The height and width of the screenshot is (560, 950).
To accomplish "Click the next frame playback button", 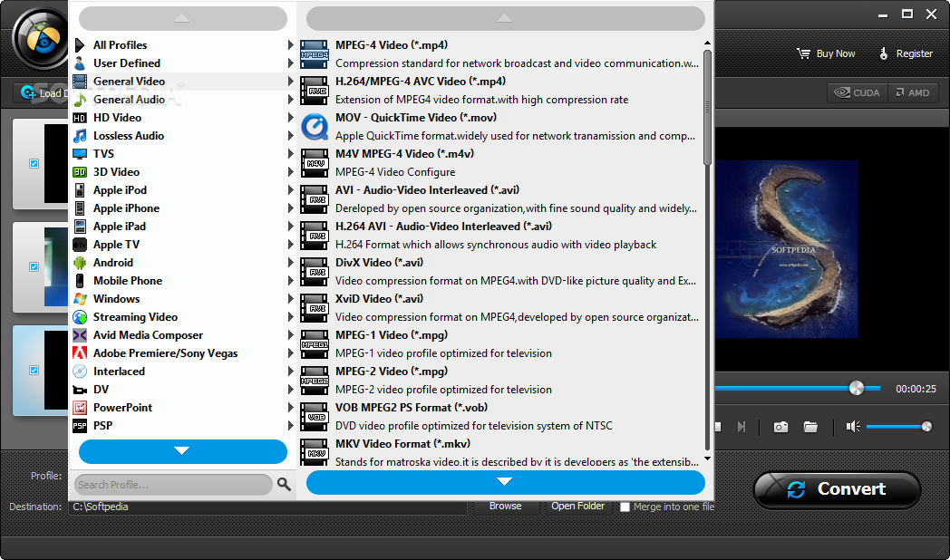I will (741, 427).
